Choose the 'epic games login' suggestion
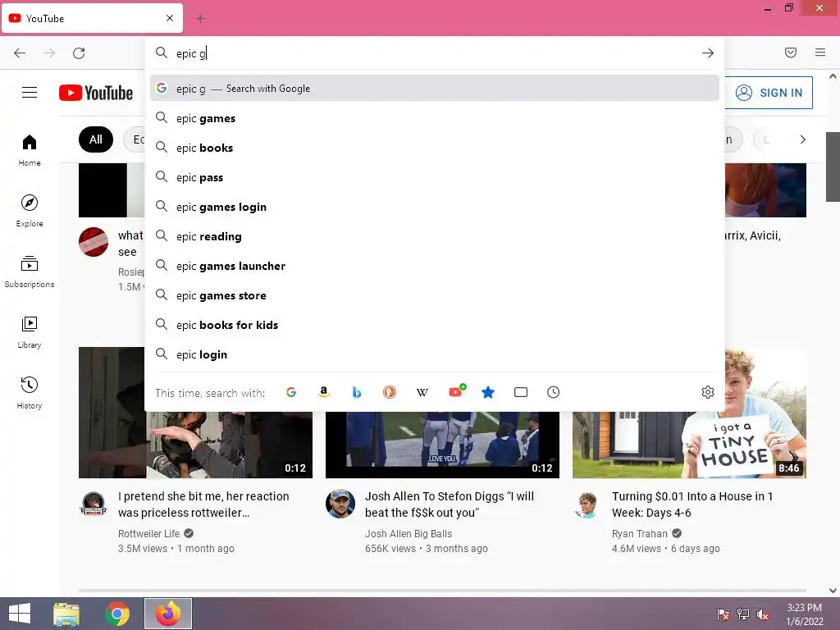Viewport: 840px width, 630px height. tap(435, 207)
